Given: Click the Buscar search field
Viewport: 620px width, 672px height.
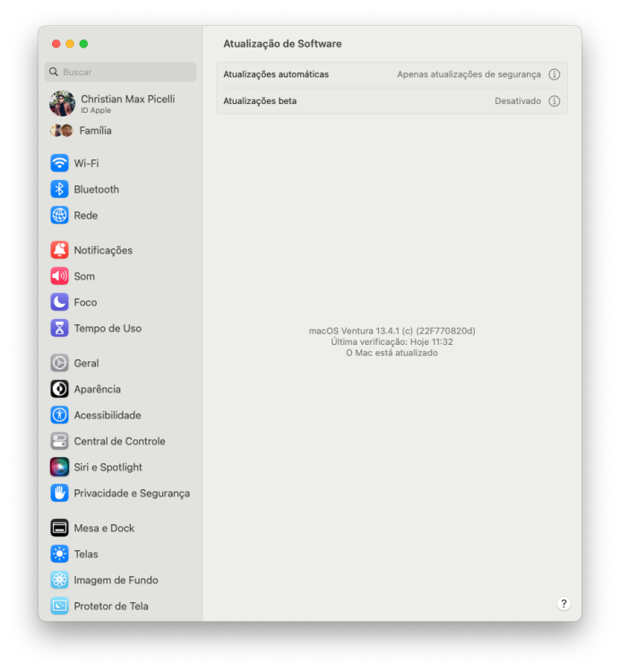Looking at the screenshot, I should pyautogui.click(x=120, y=72).
